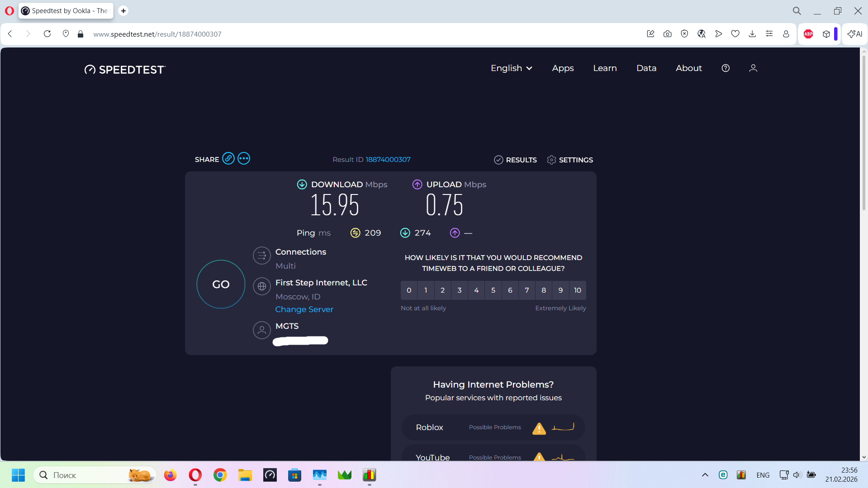Open the extensions cube icon

point(826,34)
